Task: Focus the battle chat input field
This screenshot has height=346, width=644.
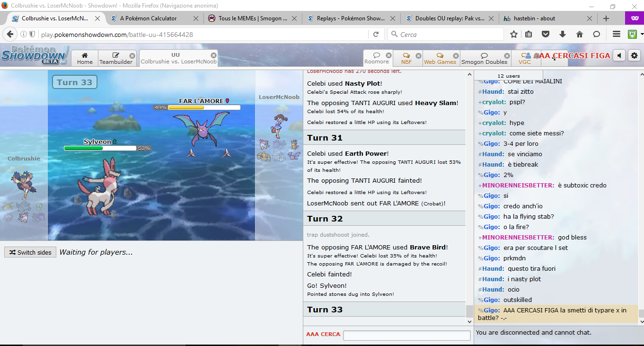Action: pyautogui.click(x=407, y=335)
